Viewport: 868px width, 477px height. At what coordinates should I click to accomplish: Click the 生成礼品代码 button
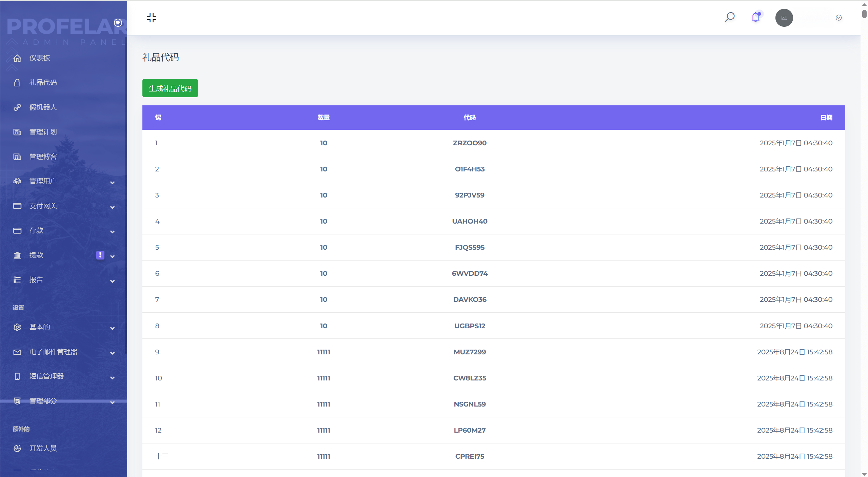pos(170,88)
